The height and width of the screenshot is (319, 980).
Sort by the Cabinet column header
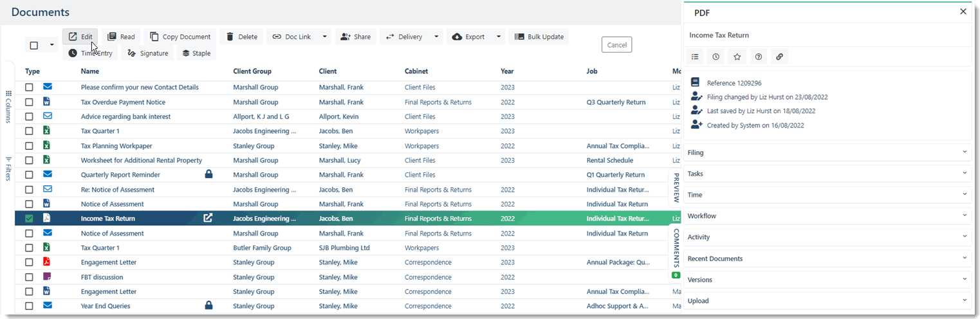pos(416,71)
